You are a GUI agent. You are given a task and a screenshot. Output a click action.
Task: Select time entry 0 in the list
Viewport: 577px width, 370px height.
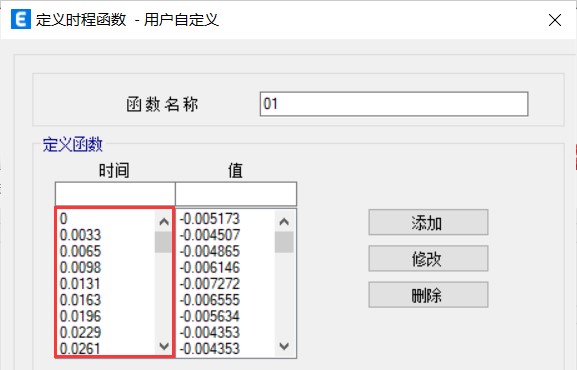pyautogui.click(x=63, y=219)
